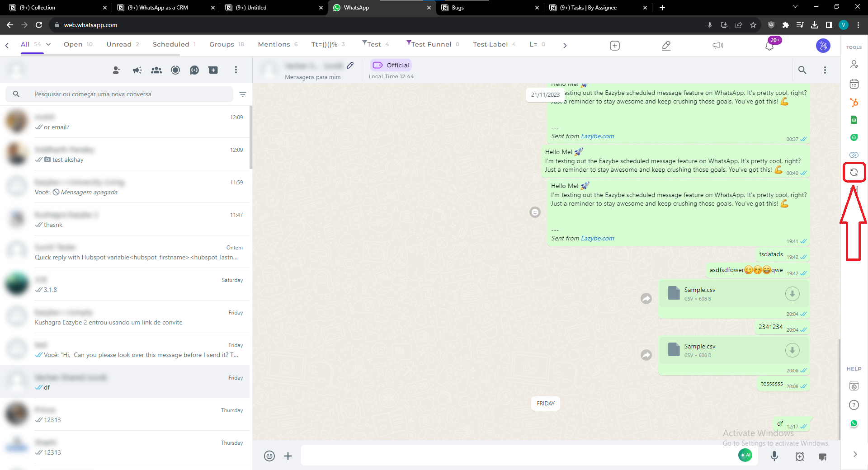This screenshot has width=868, height=470.
Task: Toggle the chat list filter icon
Action: (243, 94)
